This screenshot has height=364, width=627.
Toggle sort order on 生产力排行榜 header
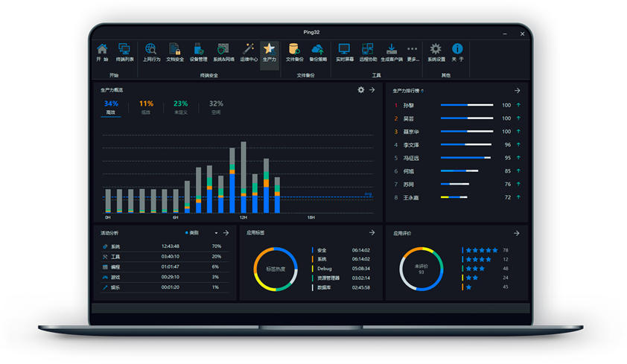point(423,91)
